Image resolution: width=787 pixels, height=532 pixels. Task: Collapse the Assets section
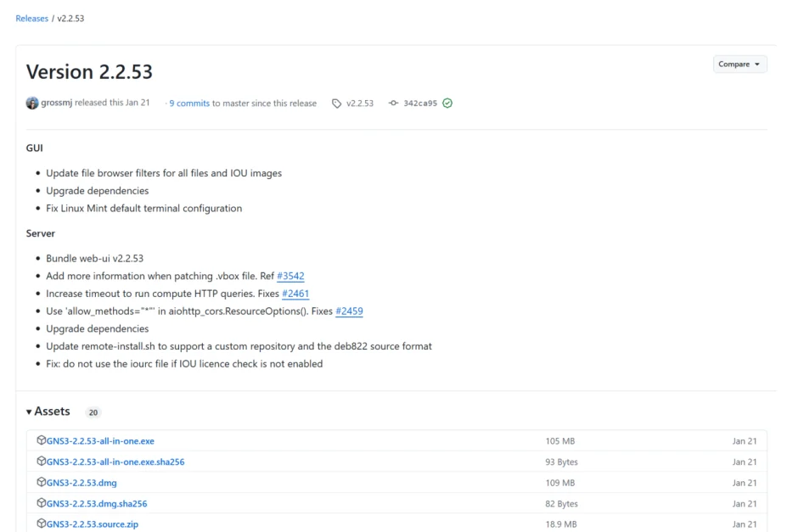click(x=48, y=412)
